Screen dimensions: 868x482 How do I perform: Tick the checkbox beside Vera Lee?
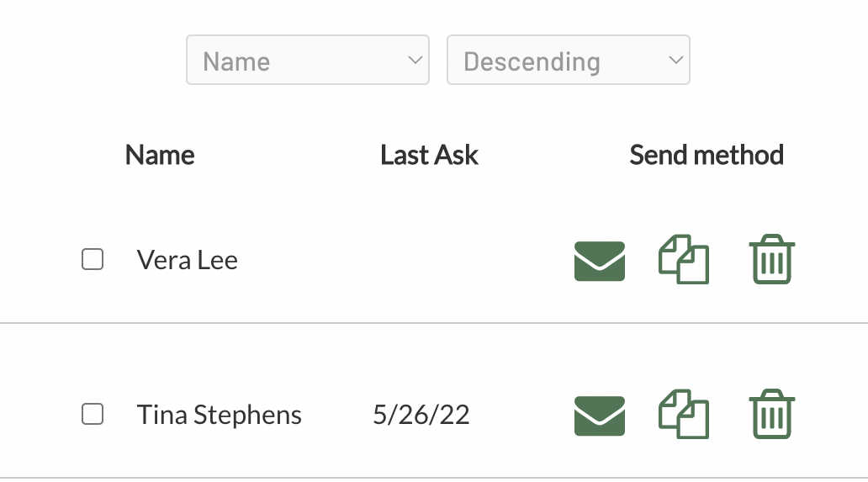pyautogui.click(x=93, y=259)
